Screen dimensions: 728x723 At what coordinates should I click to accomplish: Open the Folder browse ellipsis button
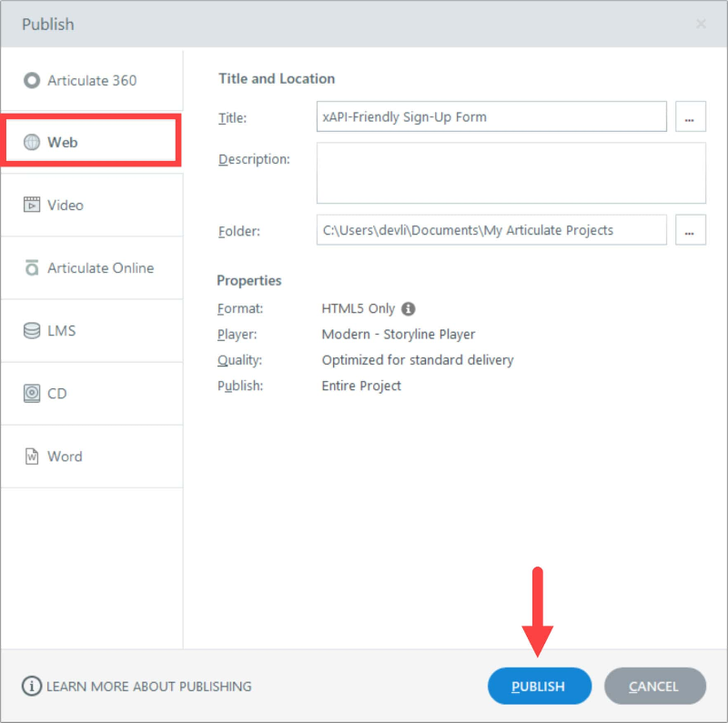click(691, 230)
